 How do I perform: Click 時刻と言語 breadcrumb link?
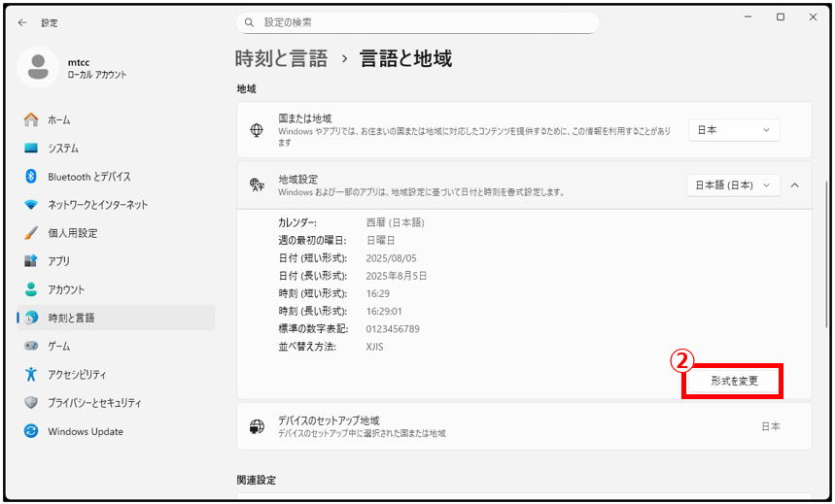point(281,58)
